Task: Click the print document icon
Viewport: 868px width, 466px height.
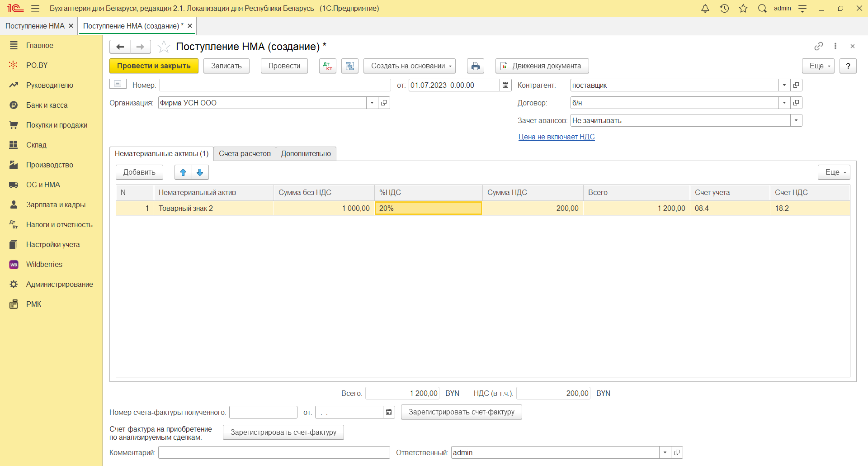Action: coord(475,66)
